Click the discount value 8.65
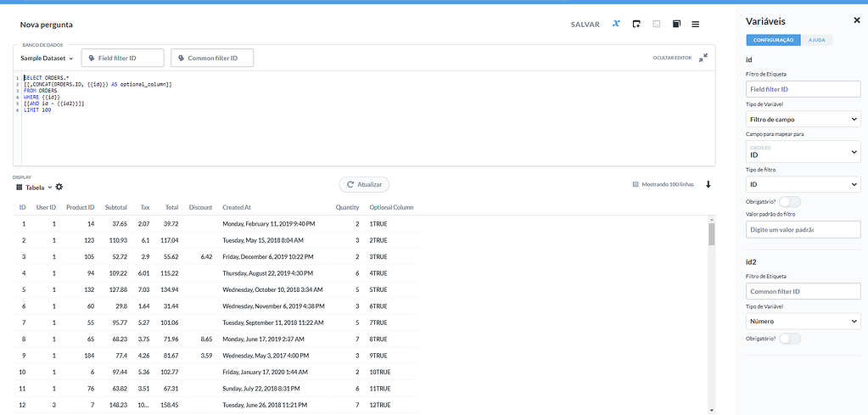 coord(206,339)
